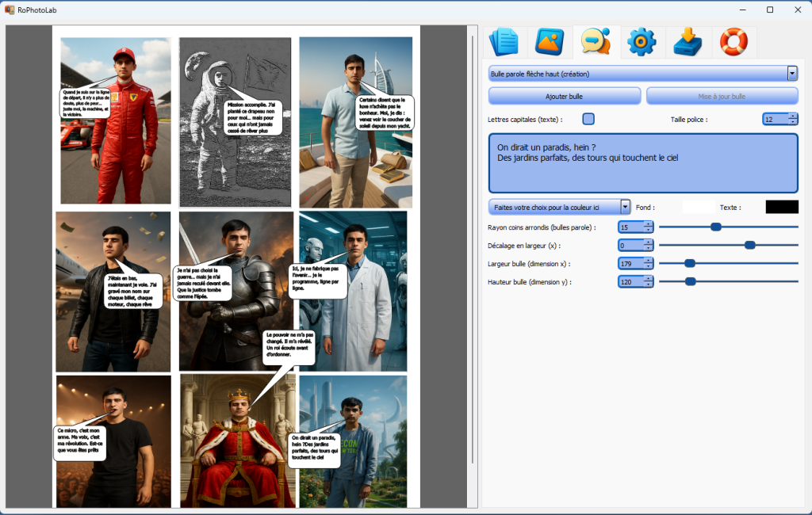Open the documents pages tab icon
Viewport: 812px width, 515px height.
504,42
